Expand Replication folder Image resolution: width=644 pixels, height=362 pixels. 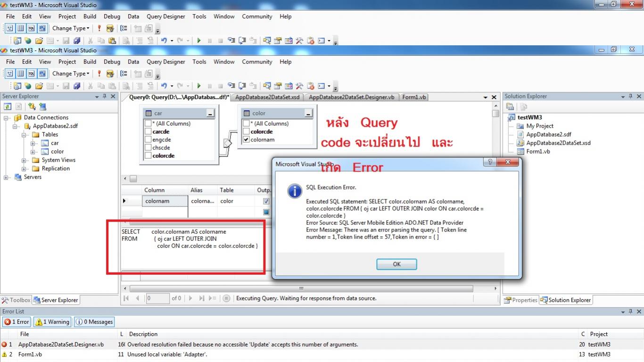24,169
